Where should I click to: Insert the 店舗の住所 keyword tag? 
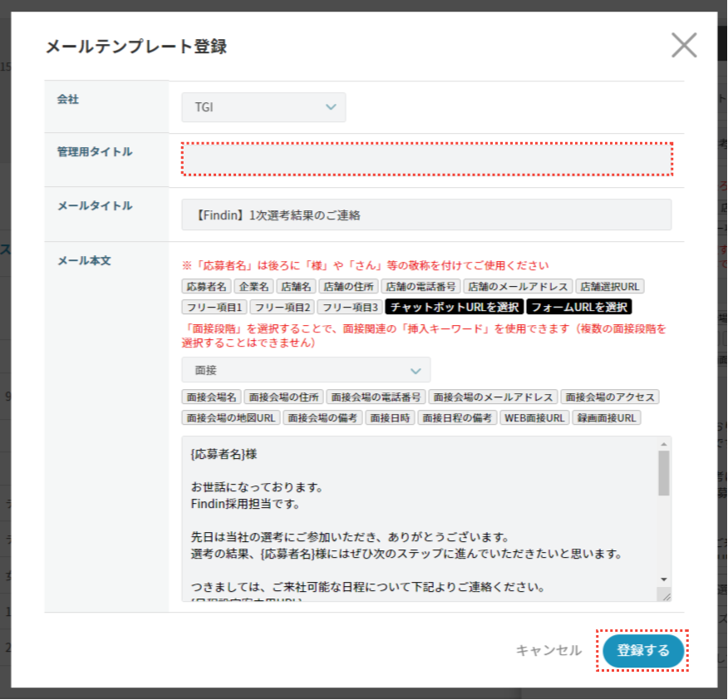point(349,287)
